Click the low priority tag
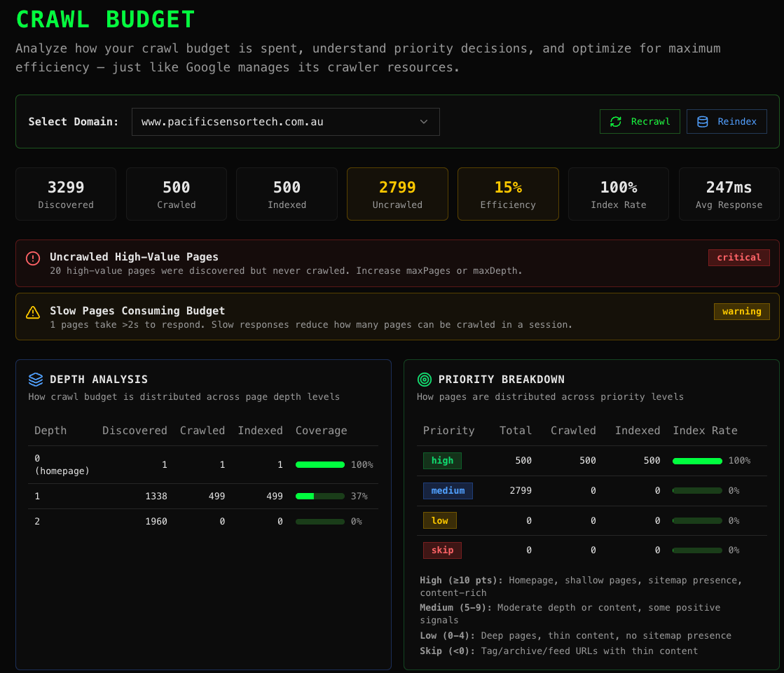 (x=439, y=520)
